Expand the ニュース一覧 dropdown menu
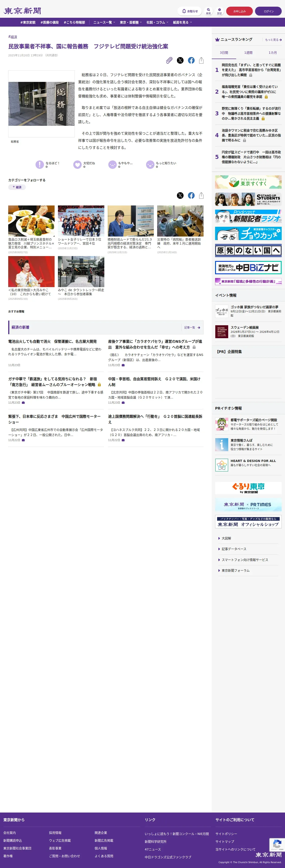The height and width of the screenshot is (868, 285). coord(104,22)
